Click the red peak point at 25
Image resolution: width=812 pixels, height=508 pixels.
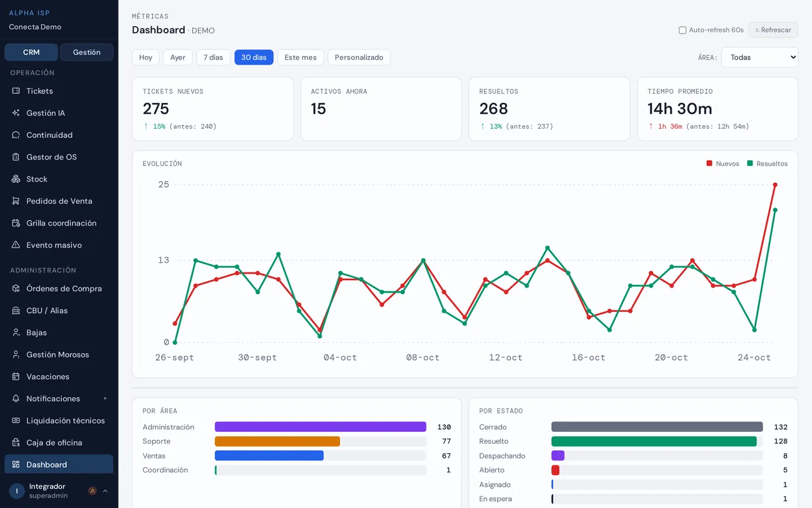[775, 185]
